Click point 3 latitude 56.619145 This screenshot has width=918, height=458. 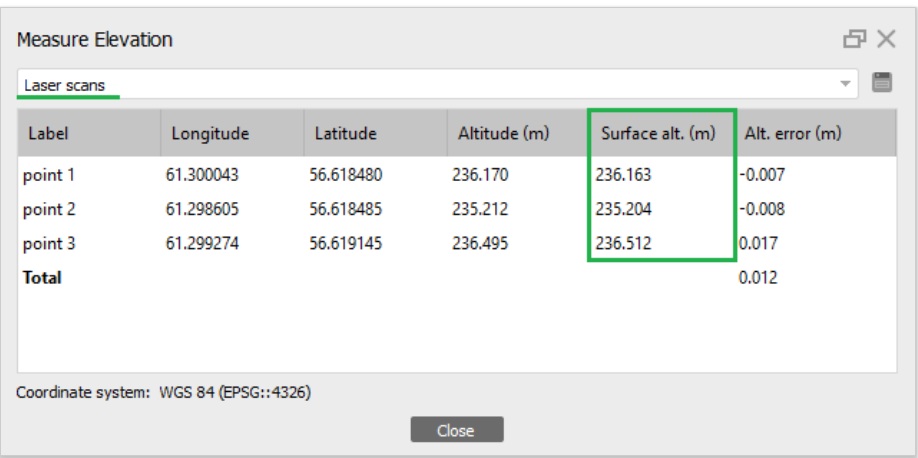tap(346, 244)
